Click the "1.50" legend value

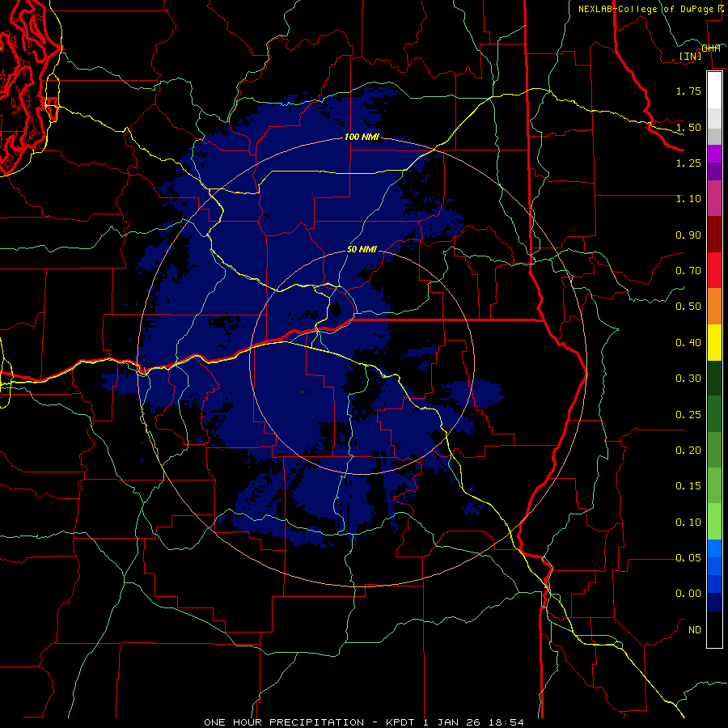[x=688, y=127]
